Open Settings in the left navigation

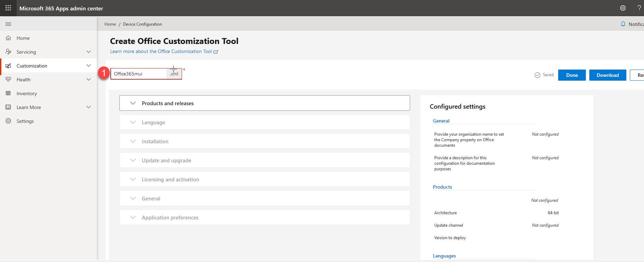pos(25,121)
